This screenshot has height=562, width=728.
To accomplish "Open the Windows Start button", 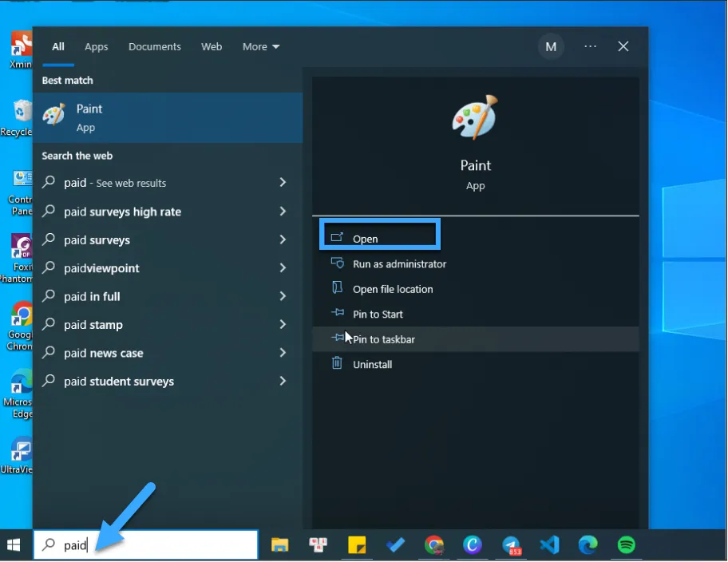I will click(x=14, y=544).
